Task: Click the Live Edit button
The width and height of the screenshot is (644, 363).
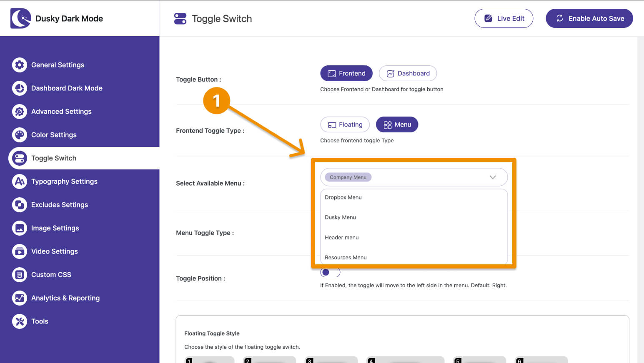Action: pos(504,18)
